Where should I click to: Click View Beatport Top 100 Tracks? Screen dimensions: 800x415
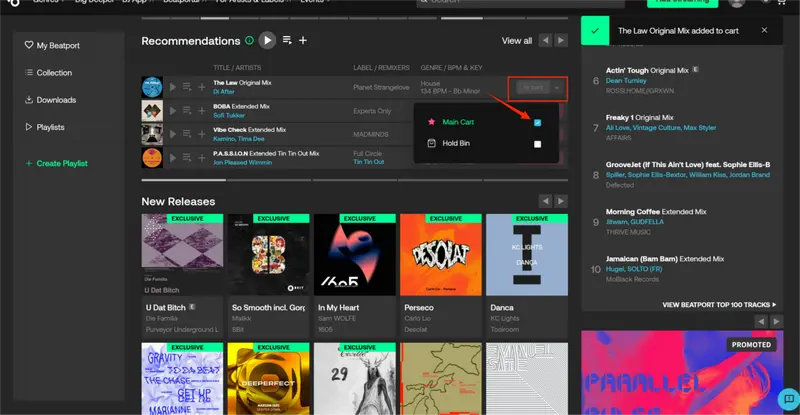point(719,305)
